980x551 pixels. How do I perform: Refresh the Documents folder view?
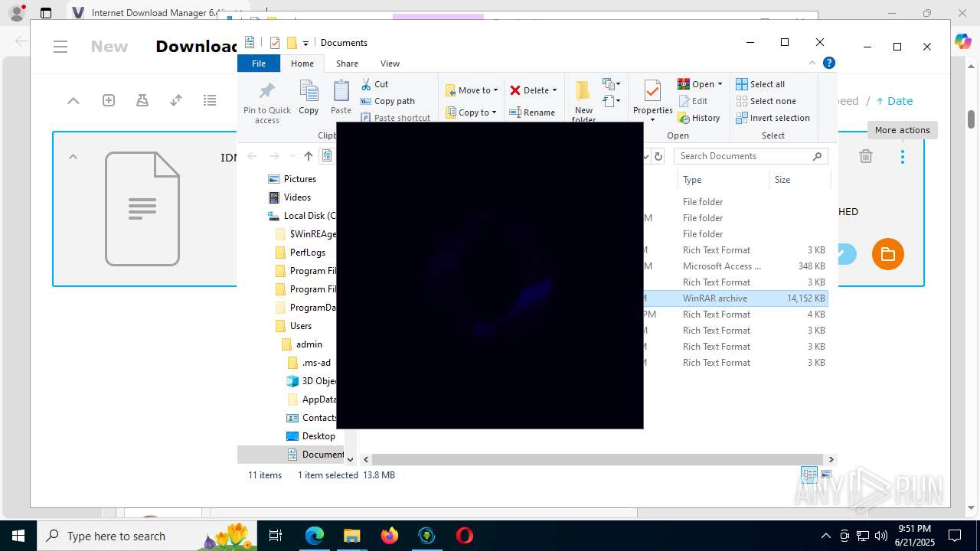click(658, 156)
